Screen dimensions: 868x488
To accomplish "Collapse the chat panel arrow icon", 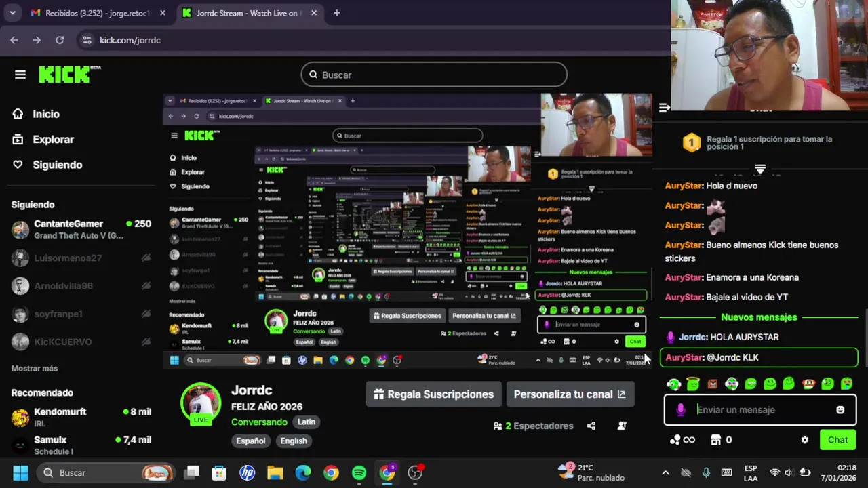I will pyautogui.click(x=665, y=107).
